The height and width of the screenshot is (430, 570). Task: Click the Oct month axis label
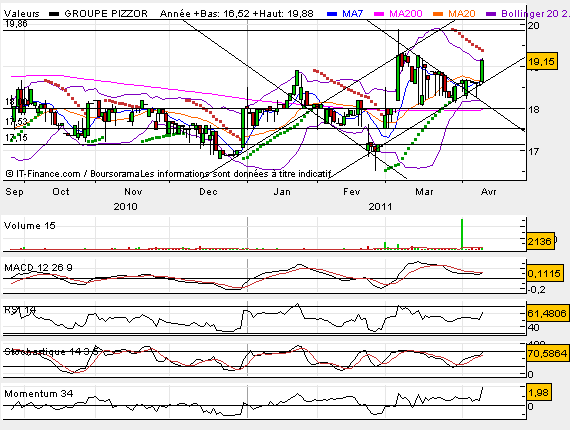(61, 192)
